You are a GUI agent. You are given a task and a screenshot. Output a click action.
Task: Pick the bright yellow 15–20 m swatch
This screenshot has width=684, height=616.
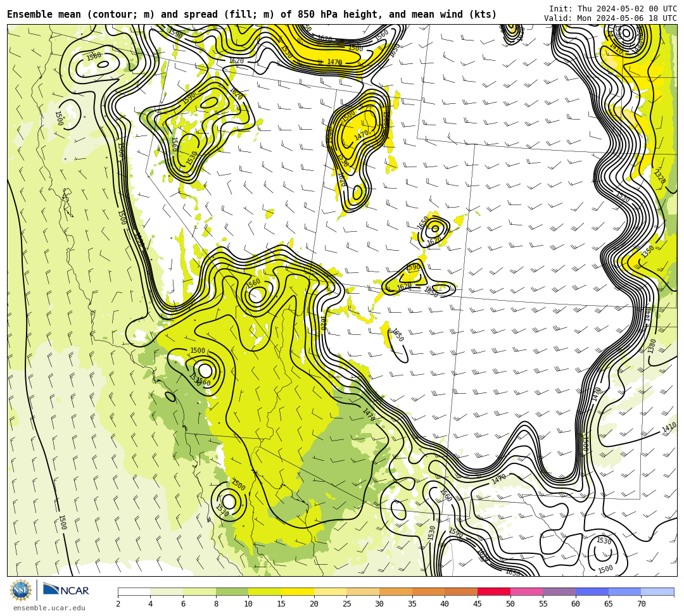(x=298, y=591)
